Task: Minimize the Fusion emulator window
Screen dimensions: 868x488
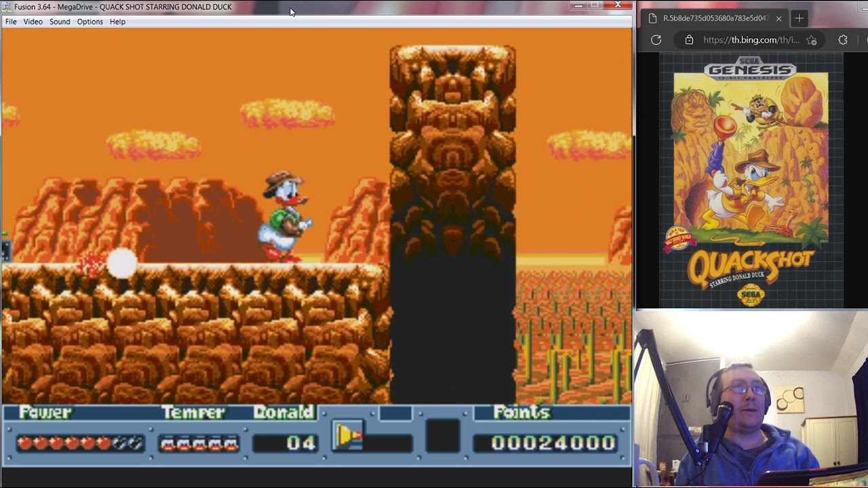Action: point(578,5)
